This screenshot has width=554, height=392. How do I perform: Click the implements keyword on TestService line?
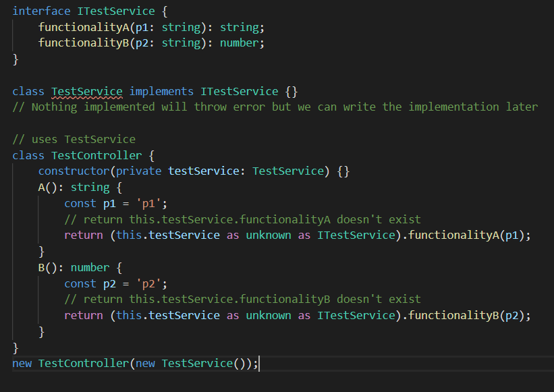(x=161, y=90)
